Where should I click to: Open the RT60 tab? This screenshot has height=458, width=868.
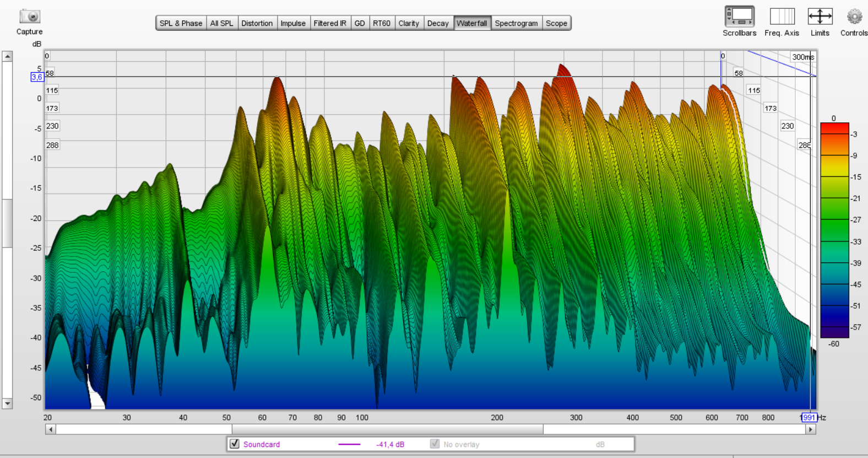point(382,23)
